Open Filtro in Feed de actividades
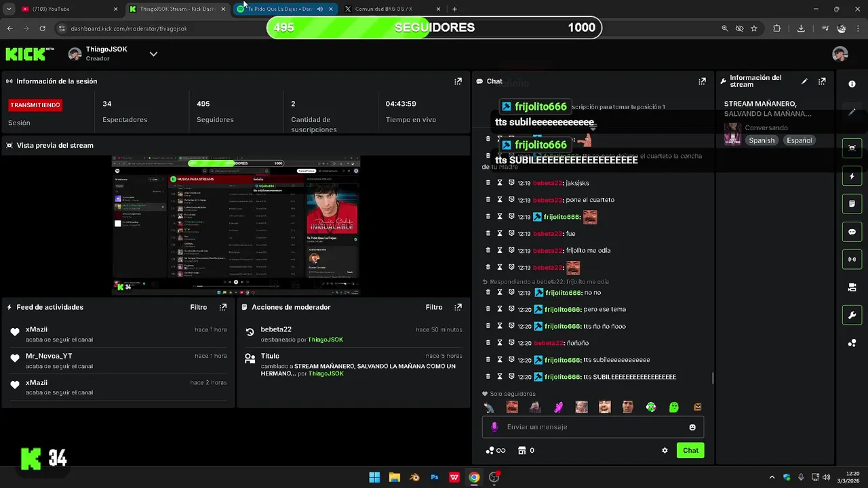Screen dimensions: 868x488 click(x=199, y=307)
